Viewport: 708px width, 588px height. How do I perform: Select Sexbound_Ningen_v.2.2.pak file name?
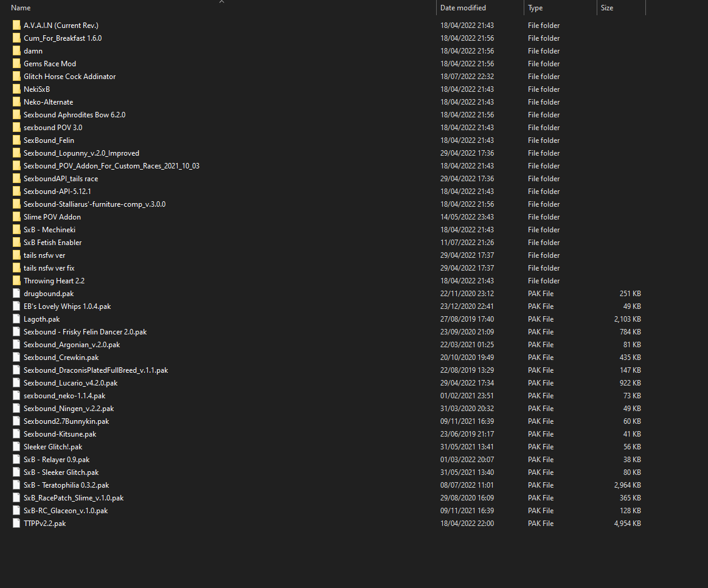click(69, 409)
